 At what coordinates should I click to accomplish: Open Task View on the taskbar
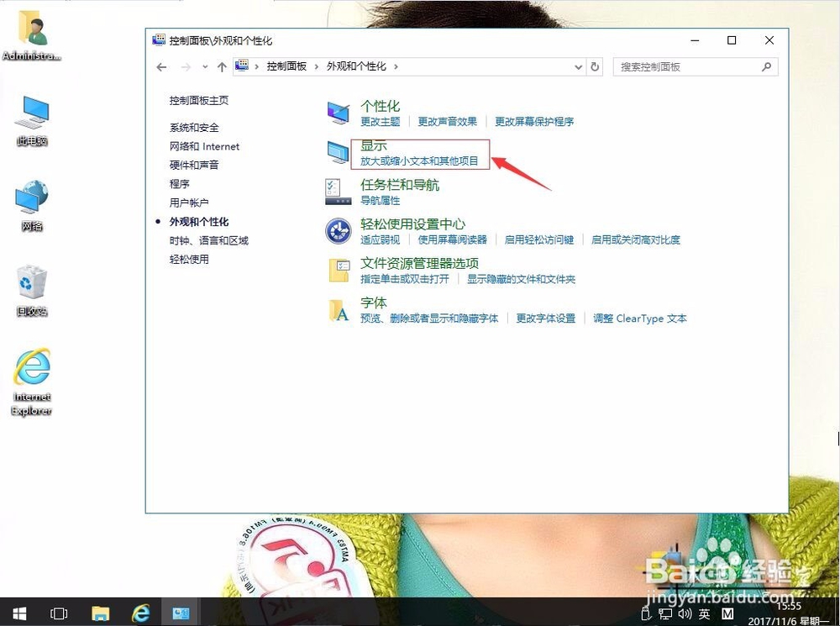pyautogui.click(x=59, y=613)
